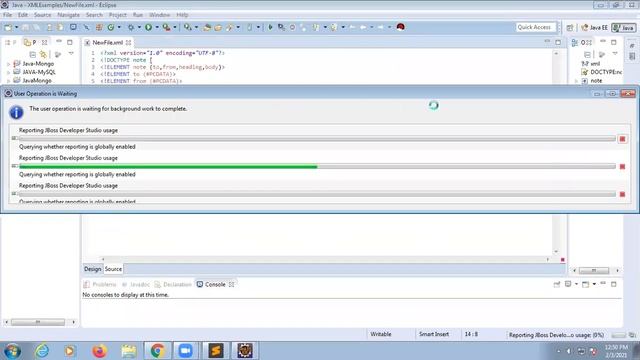Open Firefox from the taskbar
The image size is (640, 360).
click(x=99, y=351)
